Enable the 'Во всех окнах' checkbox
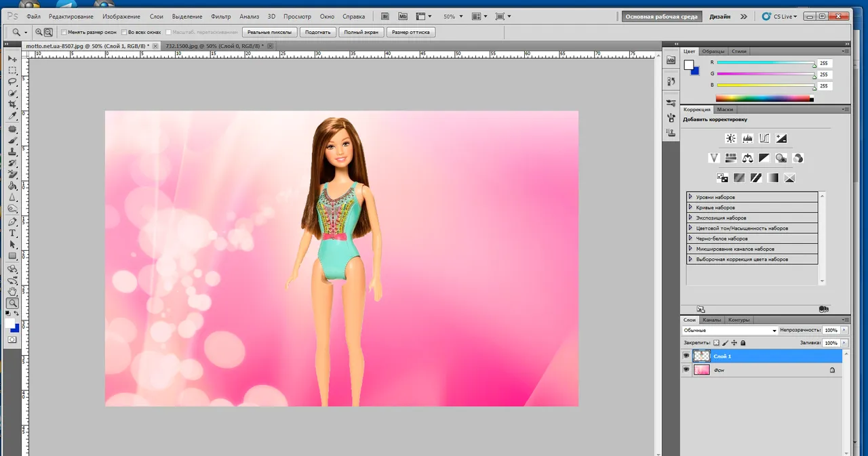Image resolution: width=868 pixels, height=456 pixels. coord(124,32)
